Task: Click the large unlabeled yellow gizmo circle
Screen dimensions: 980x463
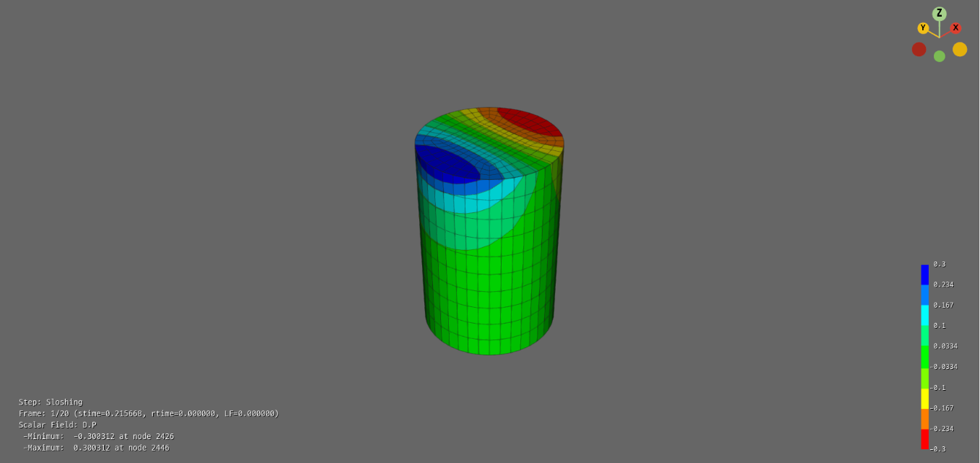Action: click(x=959, y=49)
